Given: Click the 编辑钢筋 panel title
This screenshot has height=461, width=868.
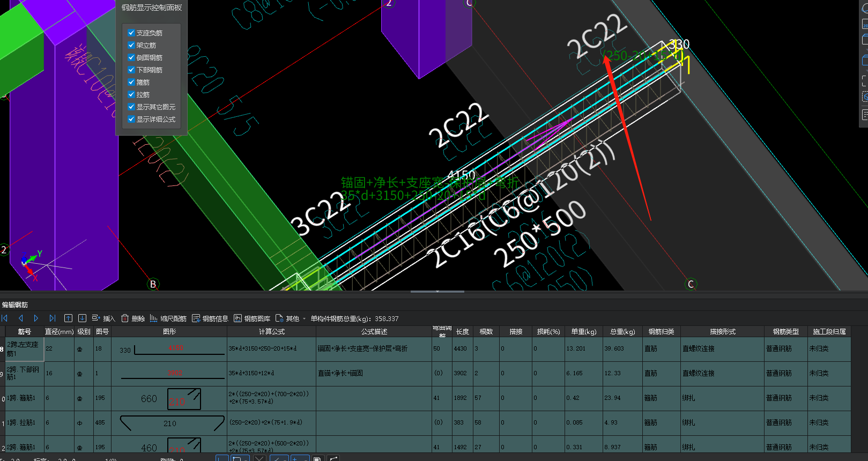Looking at the screenshot, I should [x=15, y=304].
